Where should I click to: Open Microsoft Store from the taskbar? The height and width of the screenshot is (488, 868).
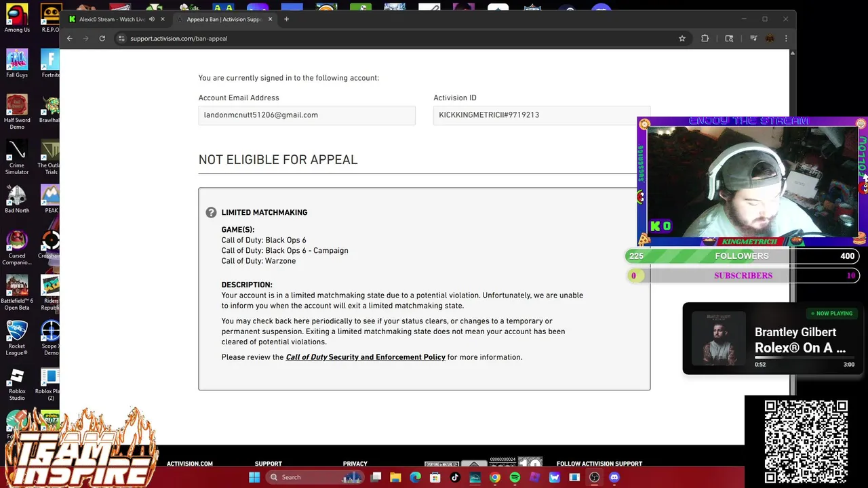click(435, 477)
